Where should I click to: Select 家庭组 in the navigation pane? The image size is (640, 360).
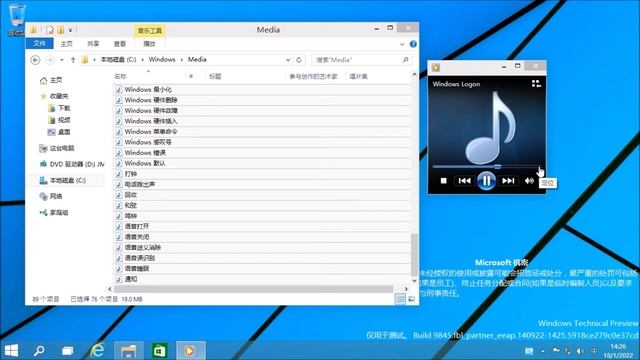[x=54, y=212]
